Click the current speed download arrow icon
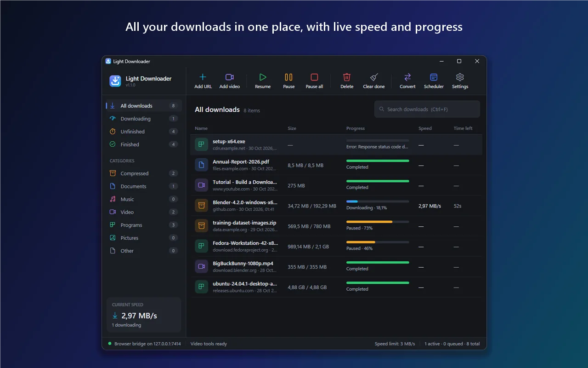Image resolution: width=588 pixels, height=368 pixels. click(115, 316)
